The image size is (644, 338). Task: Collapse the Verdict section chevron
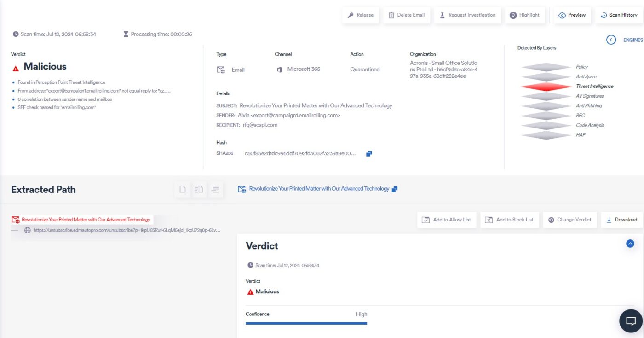coord(630,244)
